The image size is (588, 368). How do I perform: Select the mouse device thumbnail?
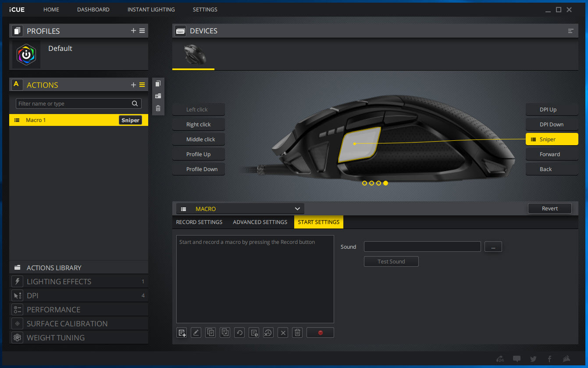tap(193, 54)
